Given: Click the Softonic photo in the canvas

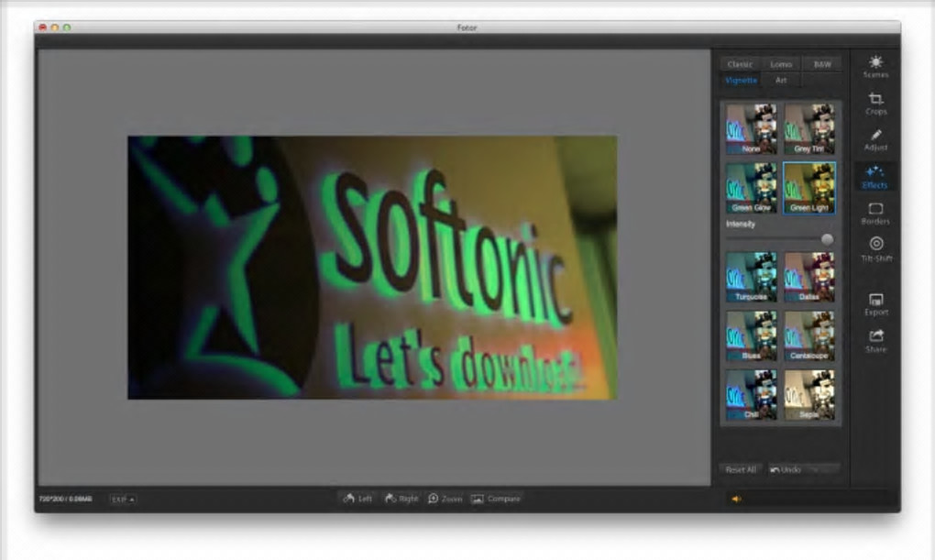Looking at the screenshot, I should (372, 268).
